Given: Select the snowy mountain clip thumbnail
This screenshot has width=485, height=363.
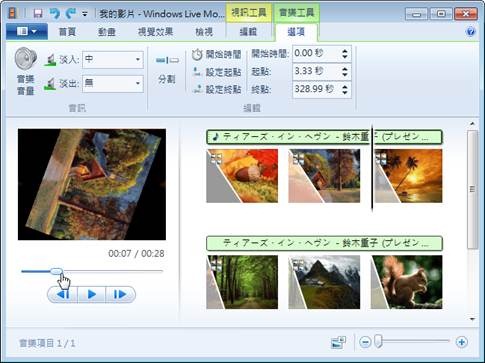Looking at the screenshot, I should 324,282.
